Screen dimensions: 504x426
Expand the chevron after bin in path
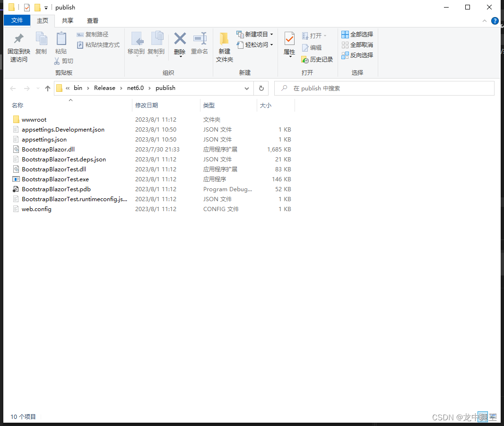(88, 88)
